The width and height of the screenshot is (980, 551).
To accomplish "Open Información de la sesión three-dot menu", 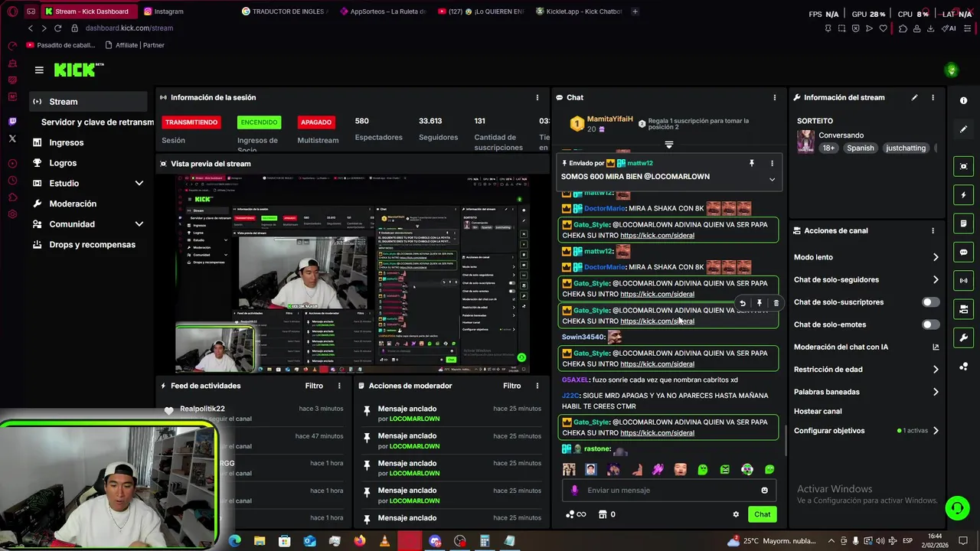I will [537, 97].
